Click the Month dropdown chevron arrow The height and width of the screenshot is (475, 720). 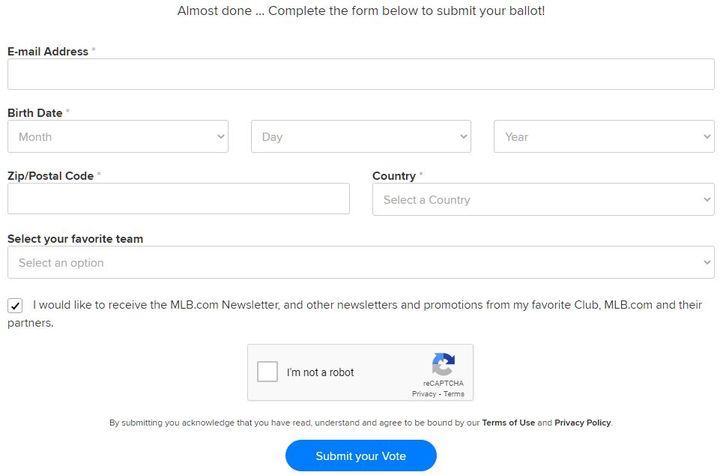click(x=220, y=137)
